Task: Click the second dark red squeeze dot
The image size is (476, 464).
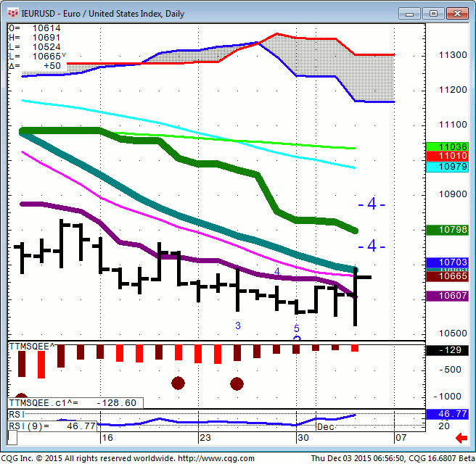Action: [237, 384]
